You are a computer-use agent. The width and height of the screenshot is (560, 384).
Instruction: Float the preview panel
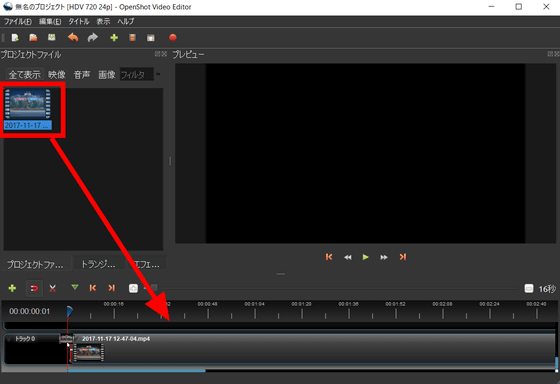pos(550,54)
